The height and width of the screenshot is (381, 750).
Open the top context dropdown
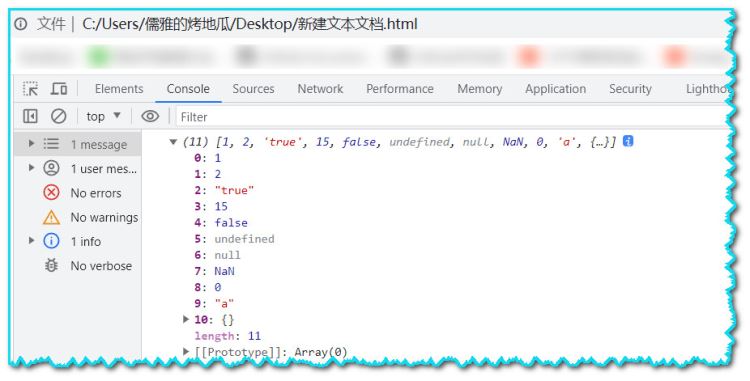pyautogui.click(x=103, y=116)
